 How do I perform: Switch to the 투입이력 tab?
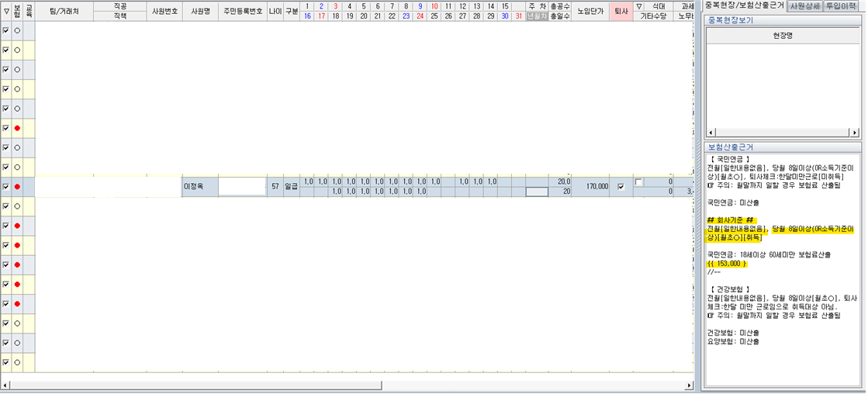coord(842,5)
